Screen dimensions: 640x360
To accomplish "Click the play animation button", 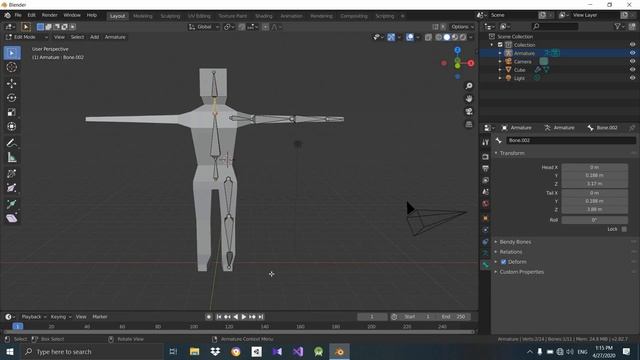I will point(244,317).
